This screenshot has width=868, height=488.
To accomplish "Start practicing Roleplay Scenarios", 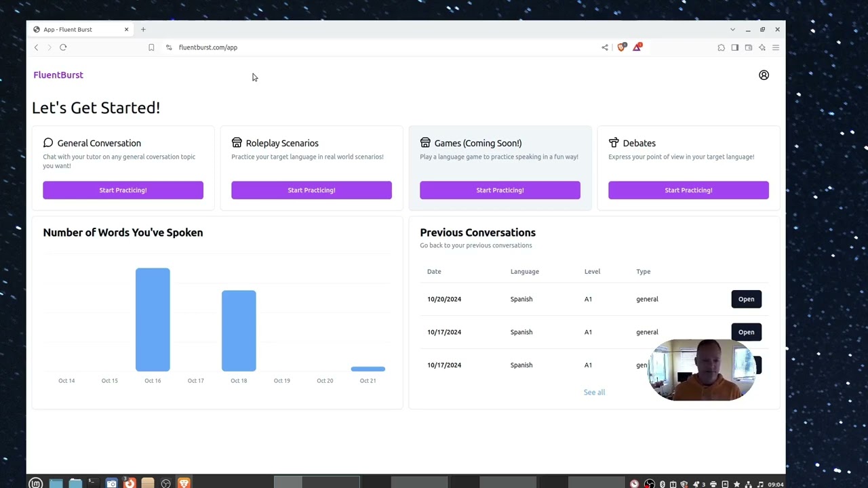I will [311, 190].
